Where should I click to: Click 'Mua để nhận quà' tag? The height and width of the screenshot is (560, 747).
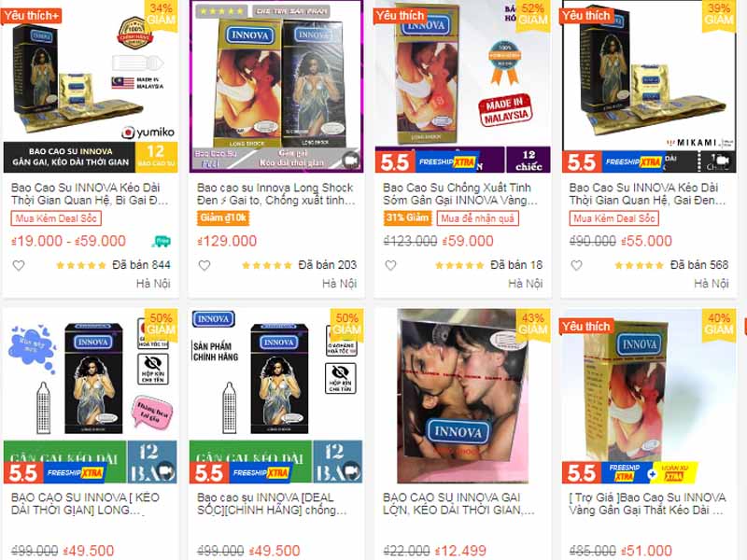click(x=478, y=218)
